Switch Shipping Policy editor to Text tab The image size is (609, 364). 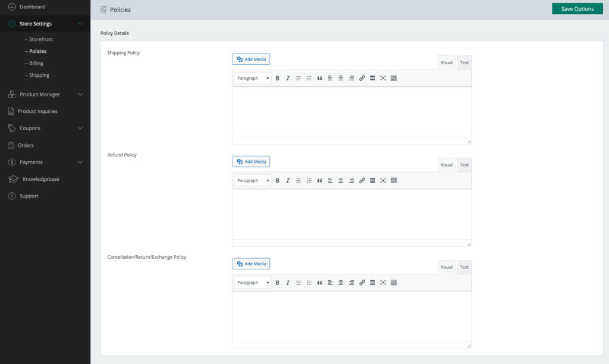pos(464,62)
